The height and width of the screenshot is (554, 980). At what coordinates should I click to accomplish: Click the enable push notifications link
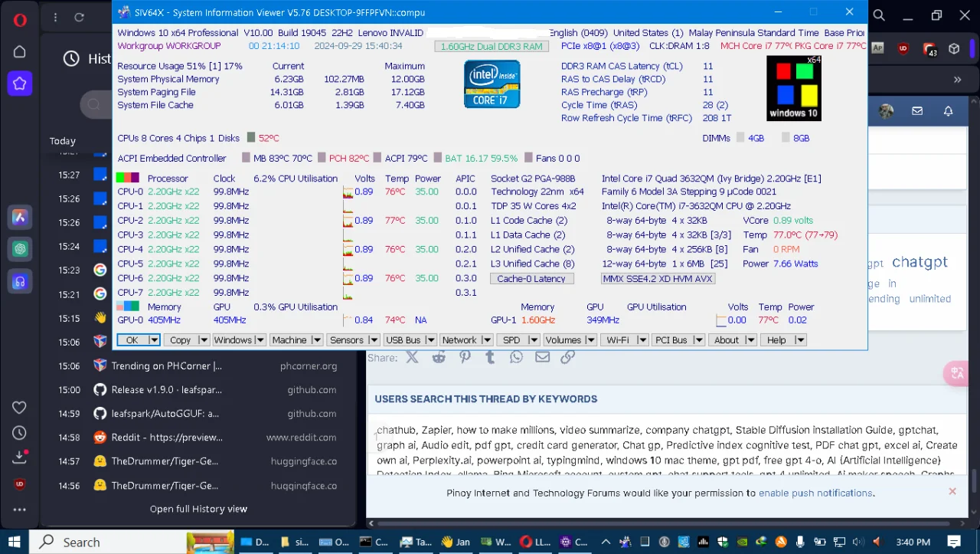pos(815,493)
